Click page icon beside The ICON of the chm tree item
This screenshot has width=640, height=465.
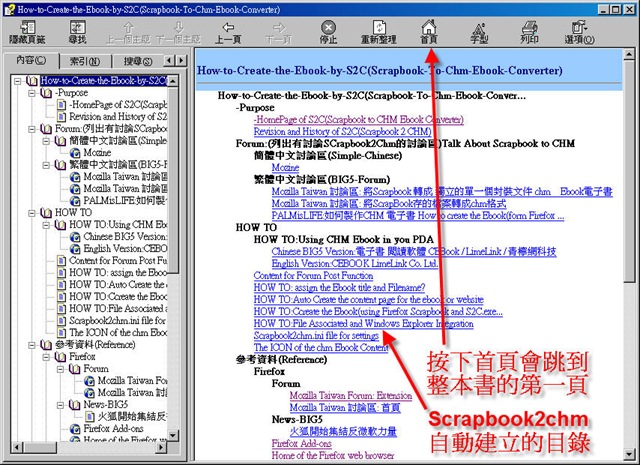61,333
